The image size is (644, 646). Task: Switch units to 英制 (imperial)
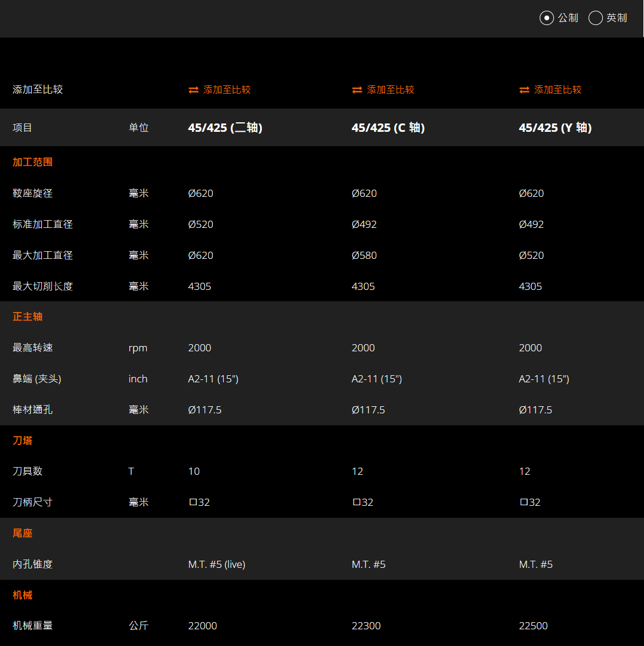point(595,18)
